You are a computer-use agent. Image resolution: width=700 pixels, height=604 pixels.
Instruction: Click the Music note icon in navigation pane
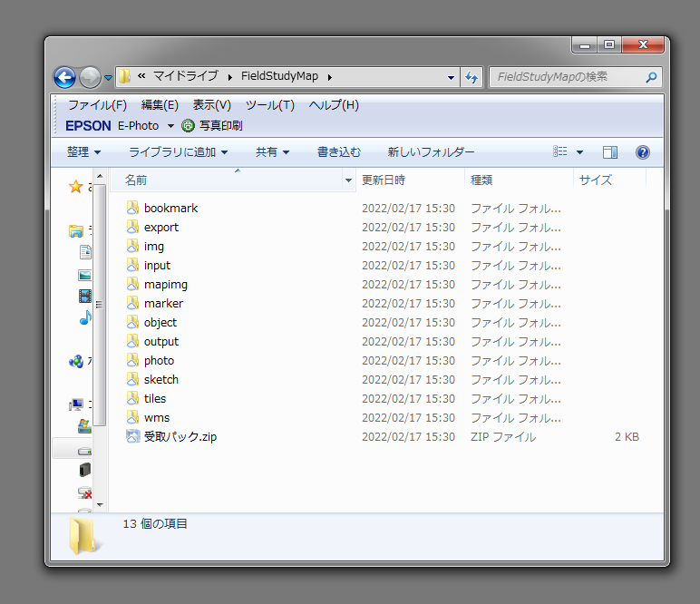85,317
